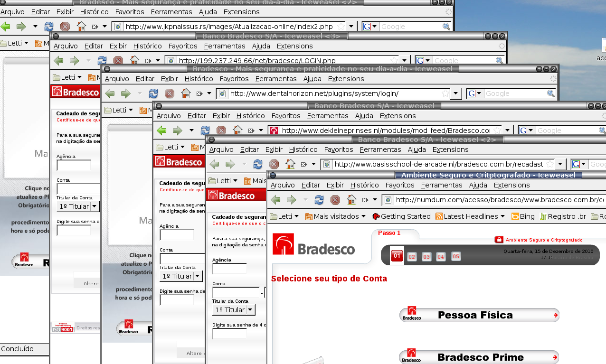Expand Letti bookmarks folder in numdum.com window

(x=284, y=216)
